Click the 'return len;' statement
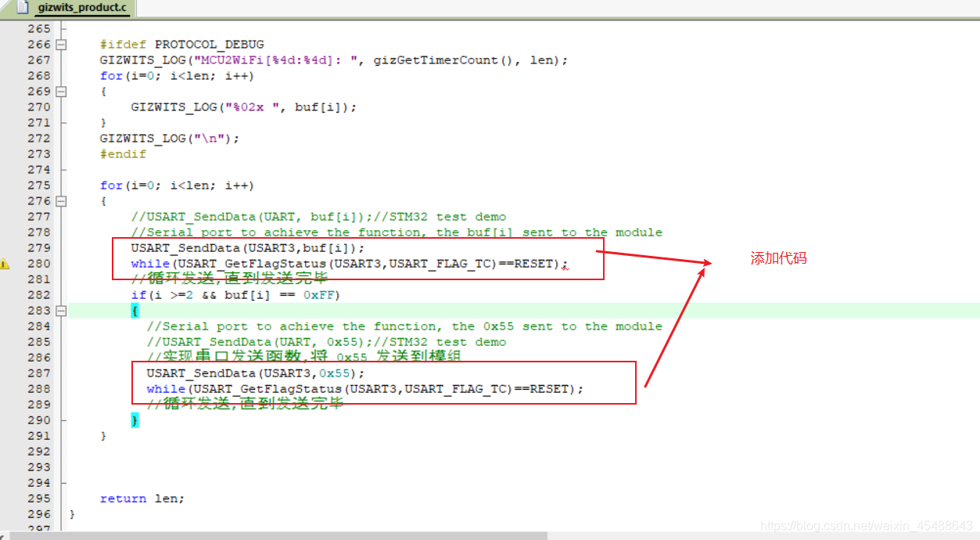The width and height of the screenshot is (980, 540). click(x=142, y=499)
